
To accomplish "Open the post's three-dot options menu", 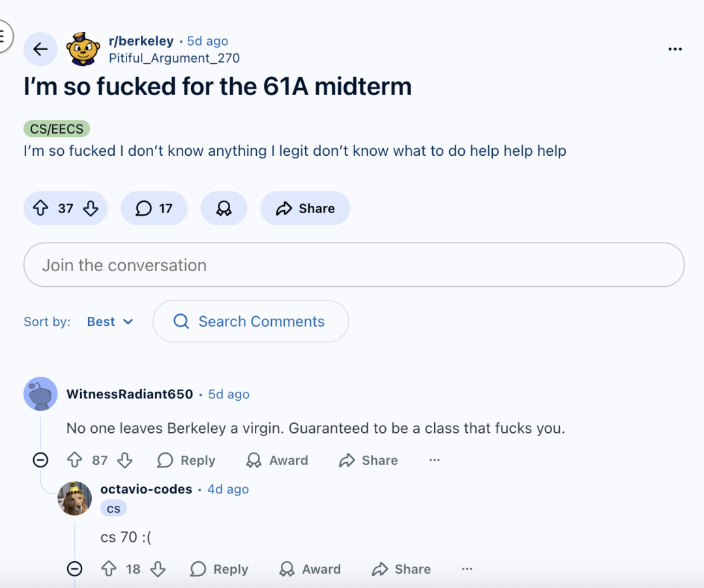I will 675,50.
